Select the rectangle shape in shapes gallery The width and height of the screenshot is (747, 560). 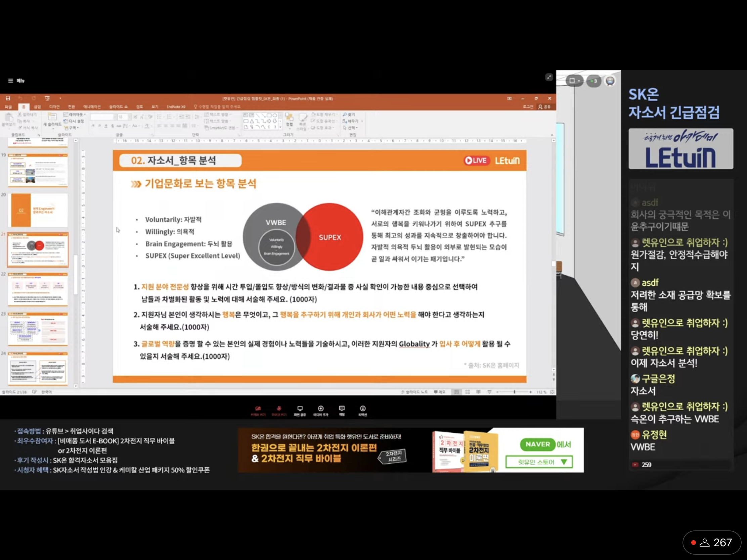[269, 115]
